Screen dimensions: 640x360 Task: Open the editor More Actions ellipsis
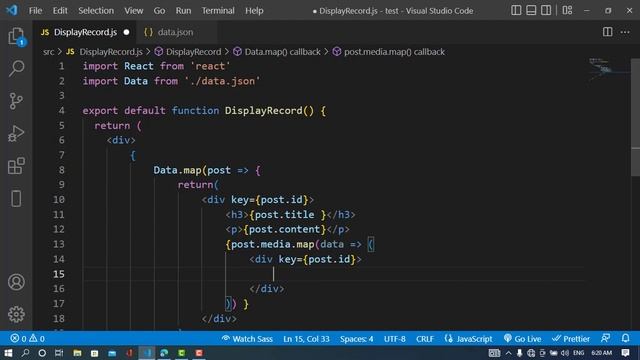point(625,32)
